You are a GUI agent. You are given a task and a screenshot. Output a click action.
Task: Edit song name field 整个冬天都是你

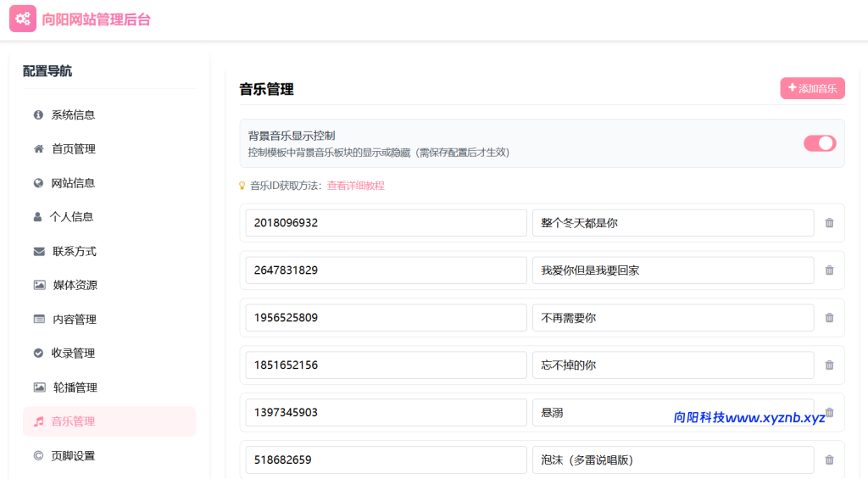pos(673,223)
